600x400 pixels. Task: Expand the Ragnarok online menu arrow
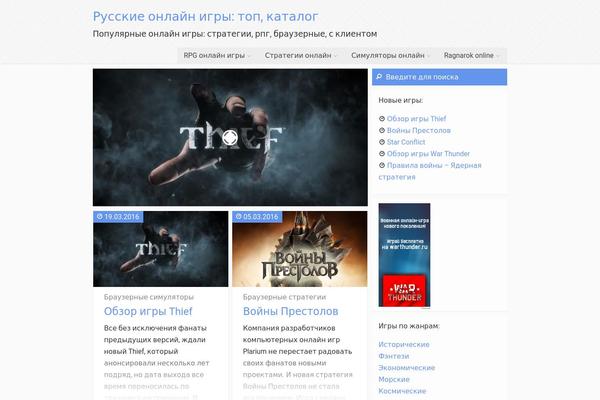498,56
